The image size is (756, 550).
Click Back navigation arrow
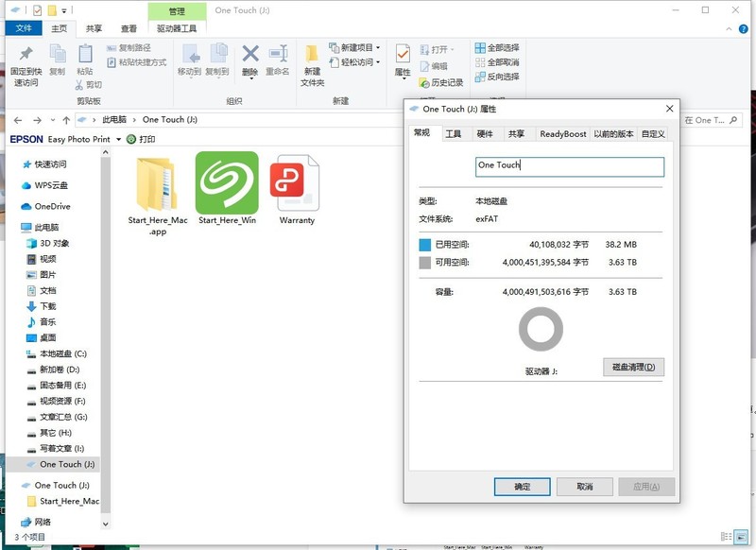tap(18, 120)
